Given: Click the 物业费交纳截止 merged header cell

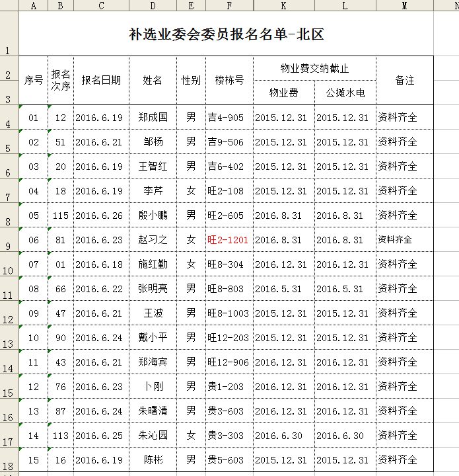Looking at the screenshot, I should point(314,68).
